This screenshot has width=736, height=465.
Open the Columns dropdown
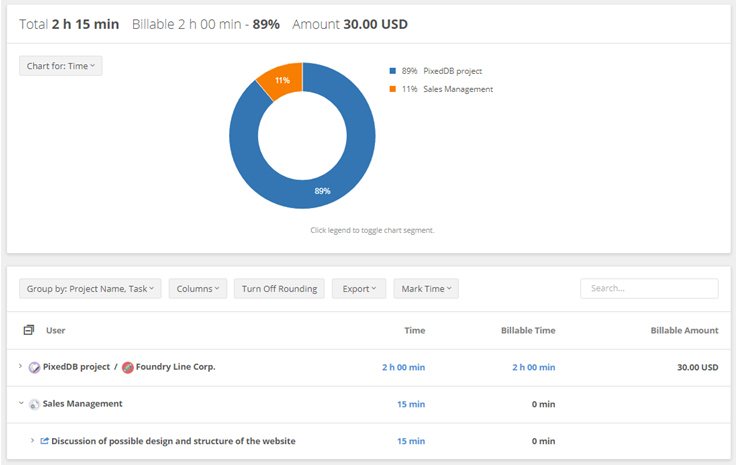(198, 289)
